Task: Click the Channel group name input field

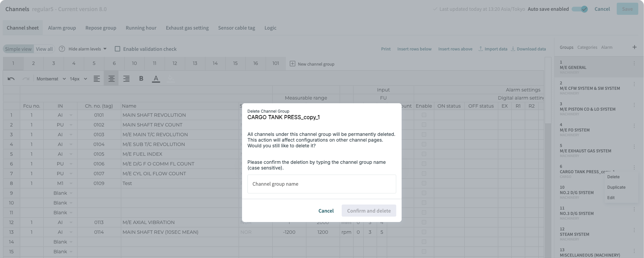Action: pyautogui.click(x=322, y=184)
